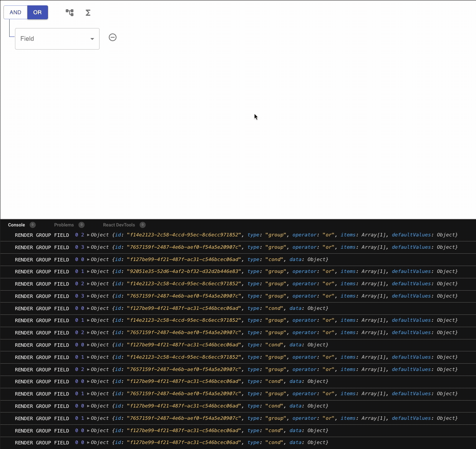Expand the Object with id 92051e35
This screenshot has width=476, height=449.
(x=88, y=271)
